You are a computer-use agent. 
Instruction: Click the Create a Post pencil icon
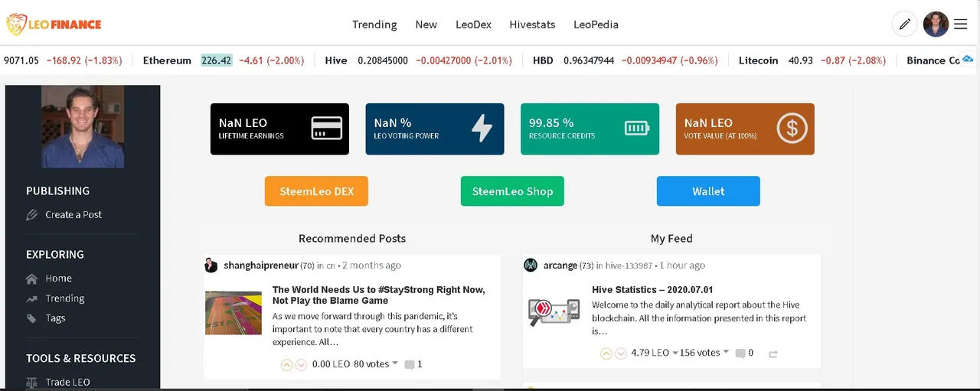click(x=32, y=215)
